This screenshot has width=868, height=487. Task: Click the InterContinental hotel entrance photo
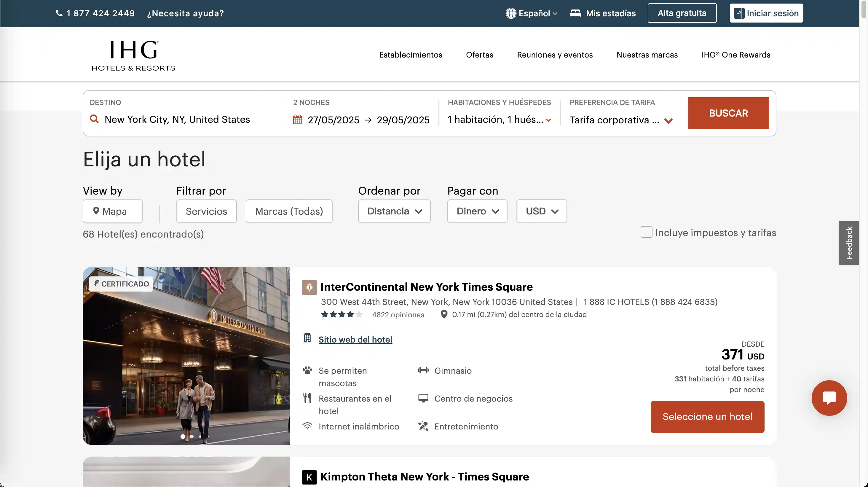click(186, 356)
